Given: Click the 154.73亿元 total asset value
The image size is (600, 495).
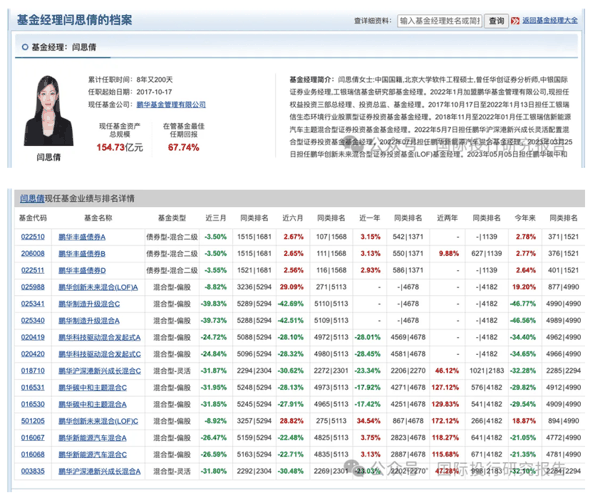Looking at the screenshot, I should 120,147.
